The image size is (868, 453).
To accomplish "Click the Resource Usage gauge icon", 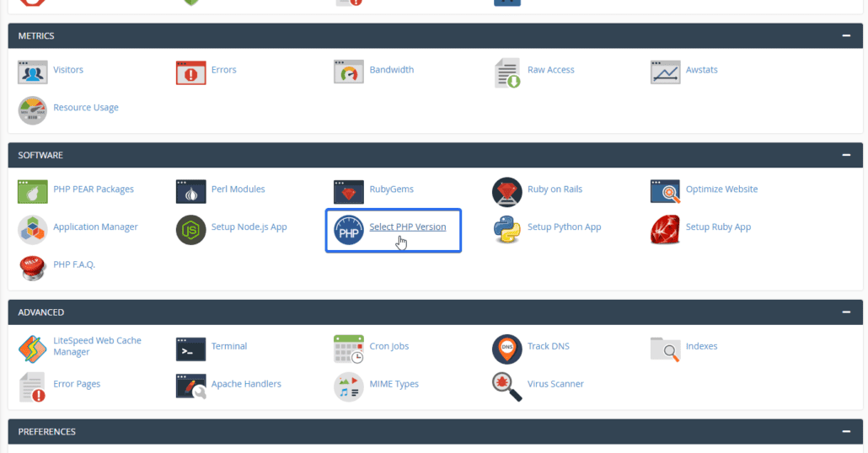I will point(32,110).
